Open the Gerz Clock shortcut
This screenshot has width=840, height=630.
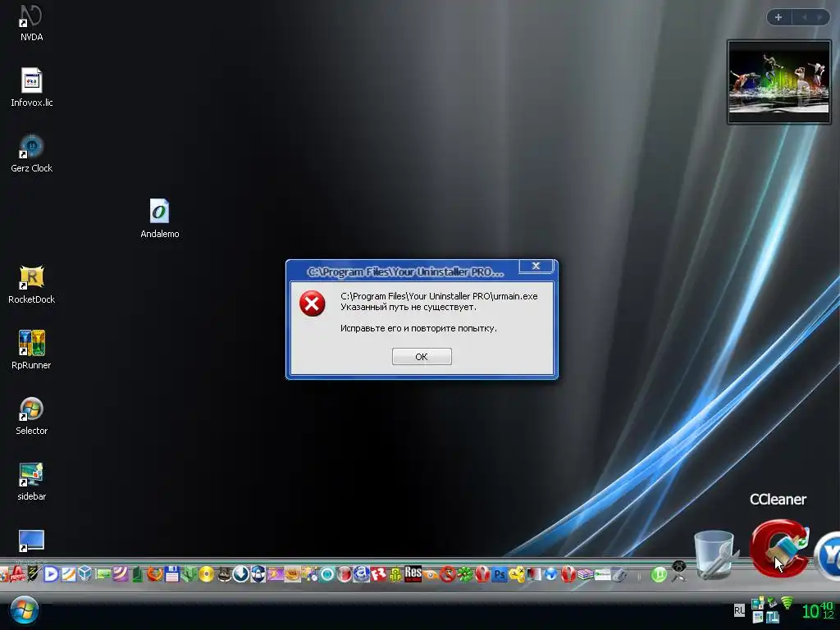(x=32, y=153)
